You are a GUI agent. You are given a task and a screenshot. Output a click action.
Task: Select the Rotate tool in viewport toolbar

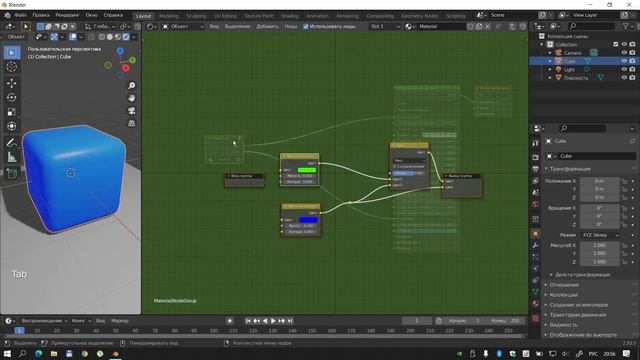coord(11,98)
